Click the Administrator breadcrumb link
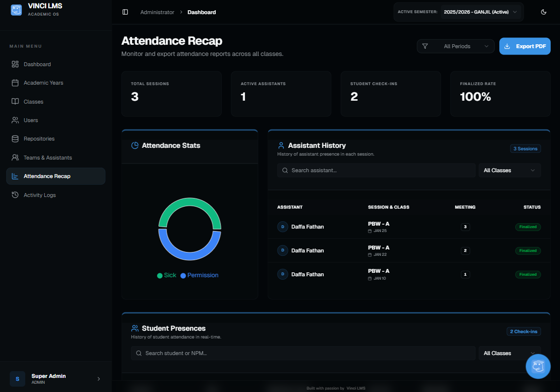The height and width of the screenshot is (392, 560). tap(157, 12)
